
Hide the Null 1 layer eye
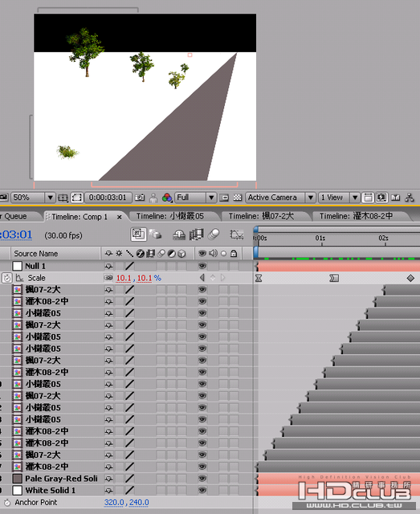pos(202,266)
